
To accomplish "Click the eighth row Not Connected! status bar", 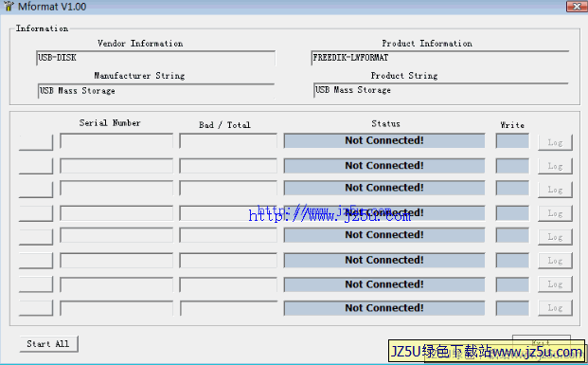I will [x=384, y=308].
